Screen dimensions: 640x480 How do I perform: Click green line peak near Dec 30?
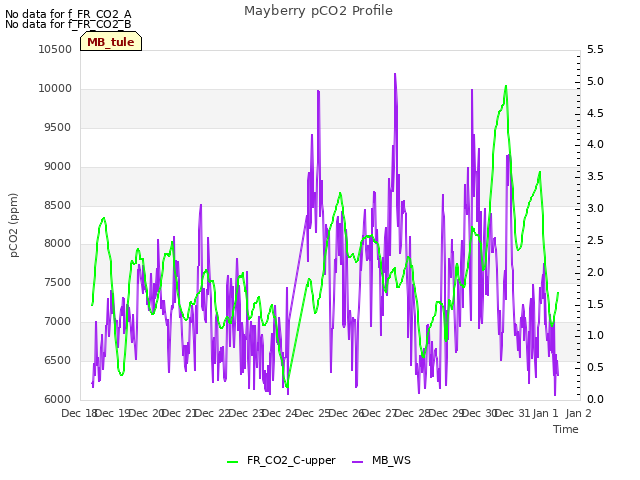506,86
